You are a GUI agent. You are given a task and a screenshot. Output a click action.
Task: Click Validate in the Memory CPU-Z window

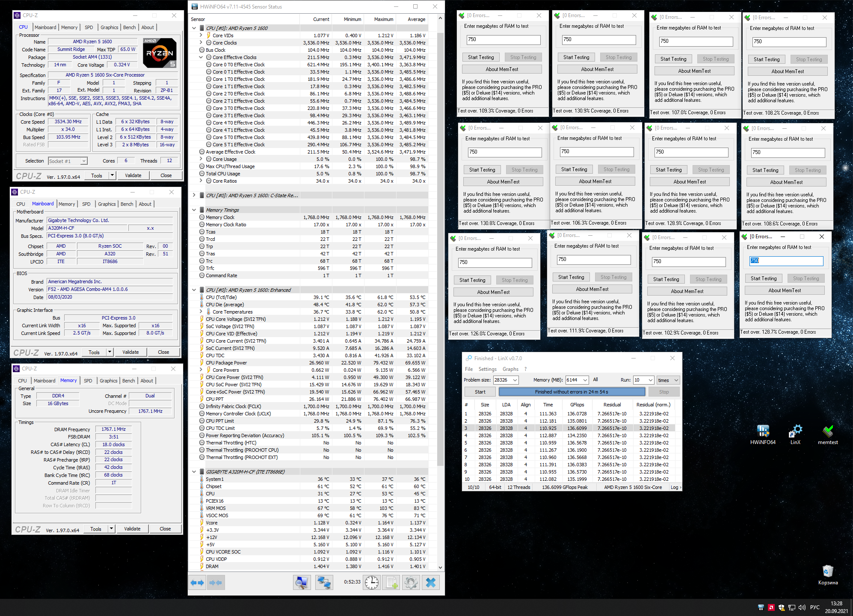(x=132, y=529)
